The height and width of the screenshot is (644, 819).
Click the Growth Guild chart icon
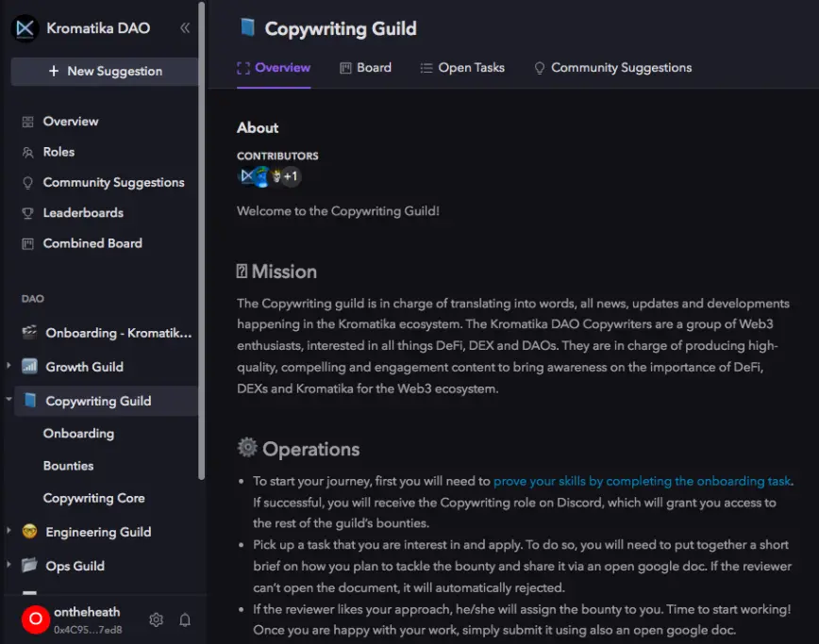point(30,367)
